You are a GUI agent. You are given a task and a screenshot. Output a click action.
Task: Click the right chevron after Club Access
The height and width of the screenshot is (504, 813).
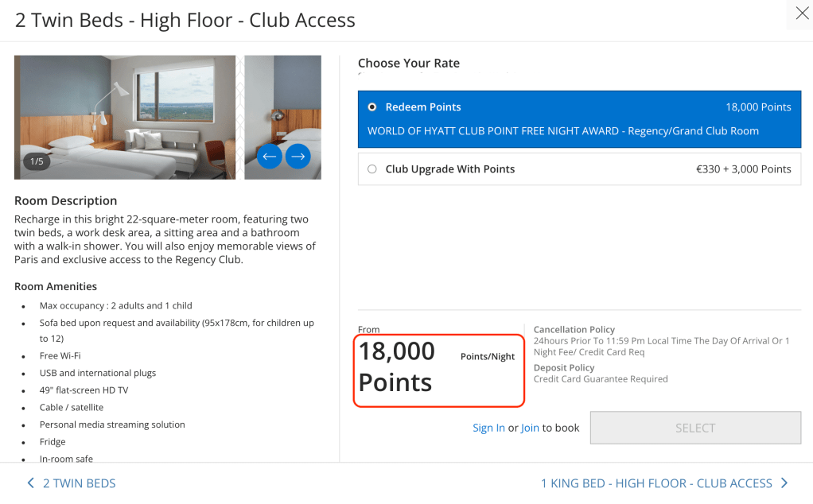[784, 483]
